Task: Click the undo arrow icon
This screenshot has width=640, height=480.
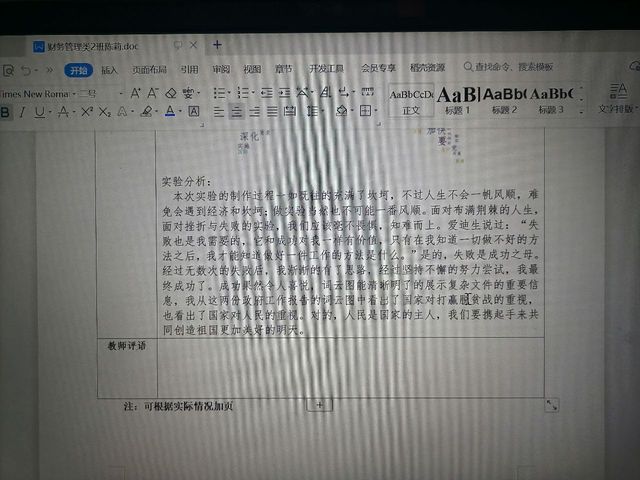Action: click(27, 70)
